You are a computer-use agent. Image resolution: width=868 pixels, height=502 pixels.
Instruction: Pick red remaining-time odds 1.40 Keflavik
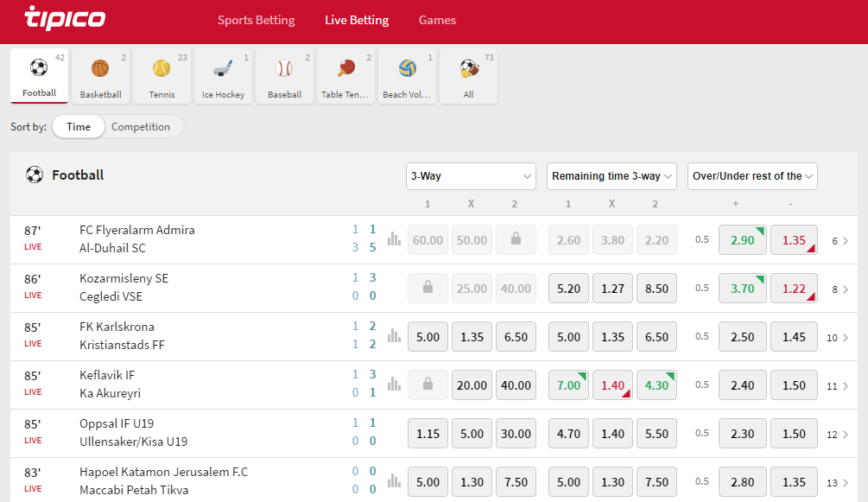(x=613, y=385)
